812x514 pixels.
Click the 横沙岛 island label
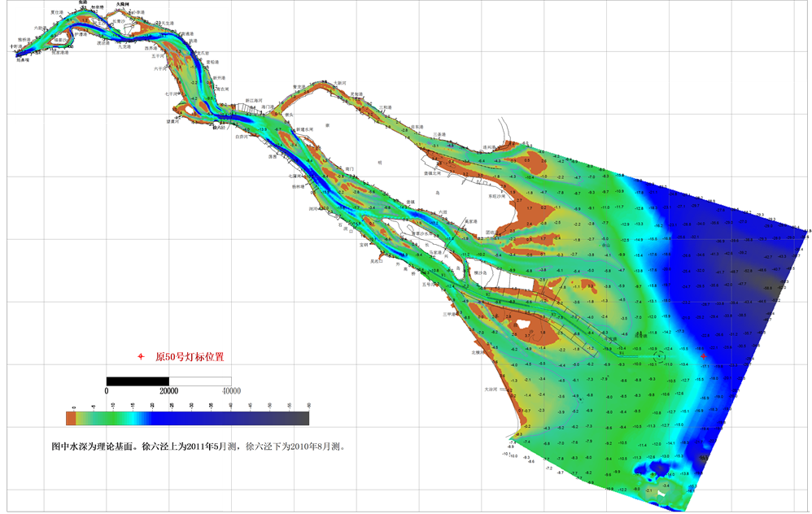(482, 272)
